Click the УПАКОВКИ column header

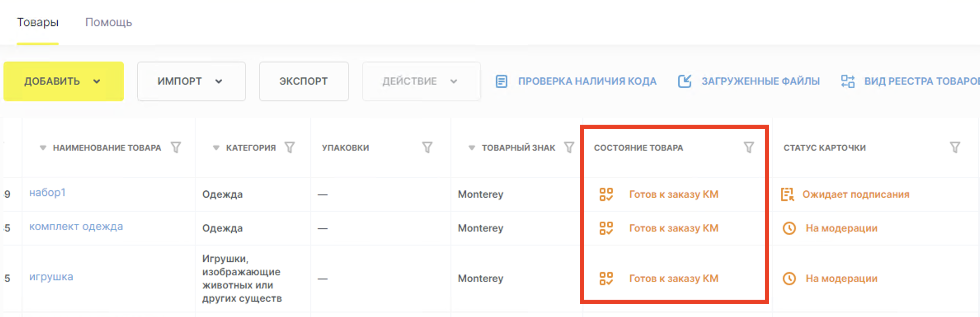point(346,148)
